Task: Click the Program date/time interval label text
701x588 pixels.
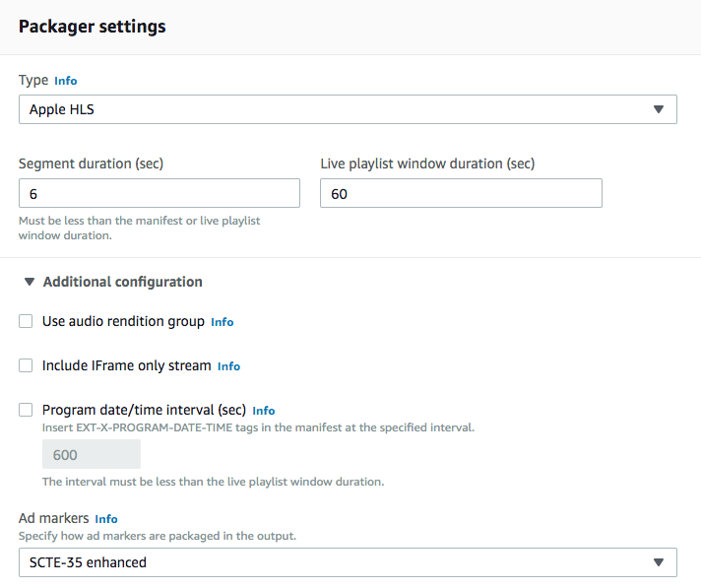Action: pos(144,410)
